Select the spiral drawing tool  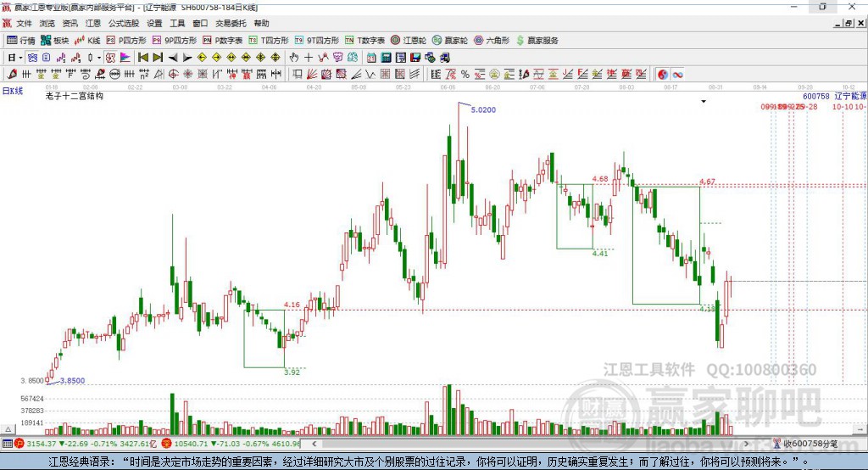[86, 75]
